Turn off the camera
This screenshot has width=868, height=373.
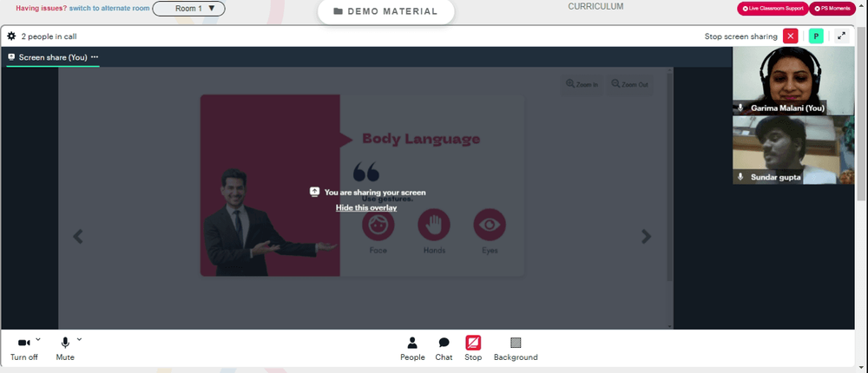(23, 349)
